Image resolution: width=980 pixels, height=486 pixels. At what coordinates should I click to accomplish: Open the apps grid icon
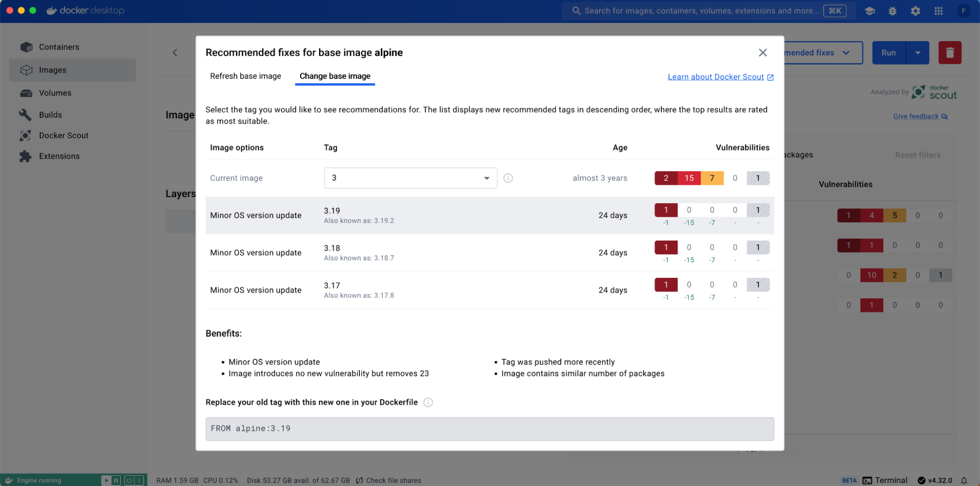(x=938, y=11)
